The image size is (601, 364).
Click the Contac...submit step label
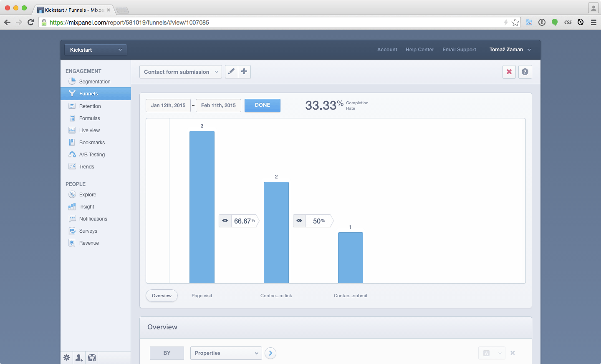(351, 296)
